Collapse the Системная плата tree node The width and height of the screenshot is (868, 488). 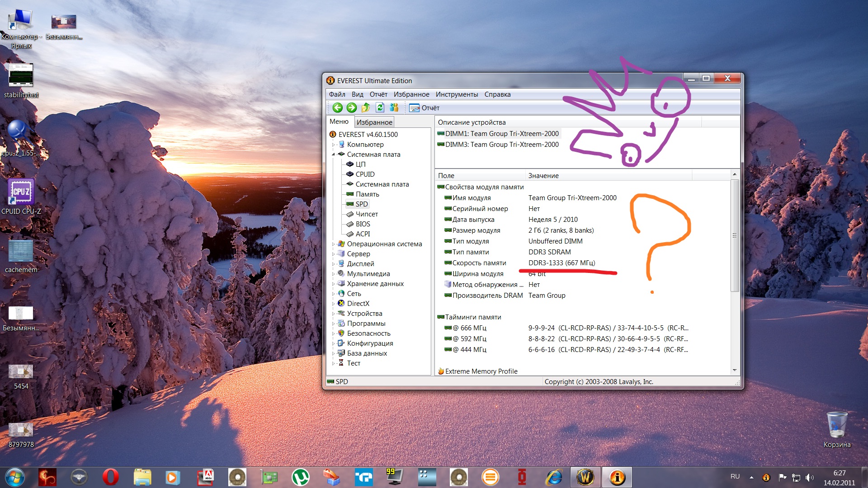click(334, 155)
